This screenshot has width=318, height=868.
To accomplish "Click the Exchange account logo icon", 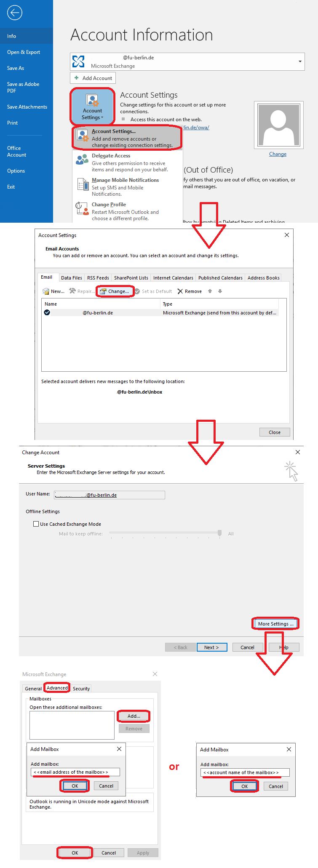I will click(x=78, y=61).
